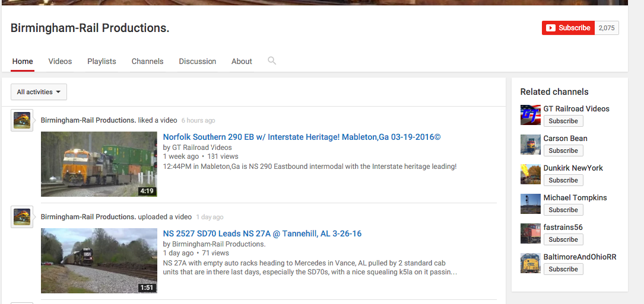Viewport: 644px width, 304px height.
Task: Click channel avatar beside 'uploaded a video' activity
Action: click(22, 217)
